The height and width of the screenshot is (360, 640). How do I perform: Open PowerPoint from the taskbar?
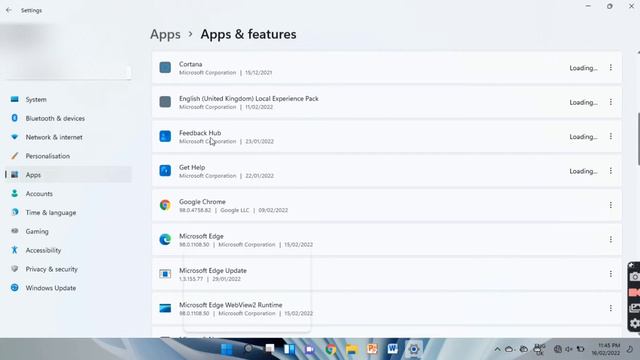pos(372,349)
